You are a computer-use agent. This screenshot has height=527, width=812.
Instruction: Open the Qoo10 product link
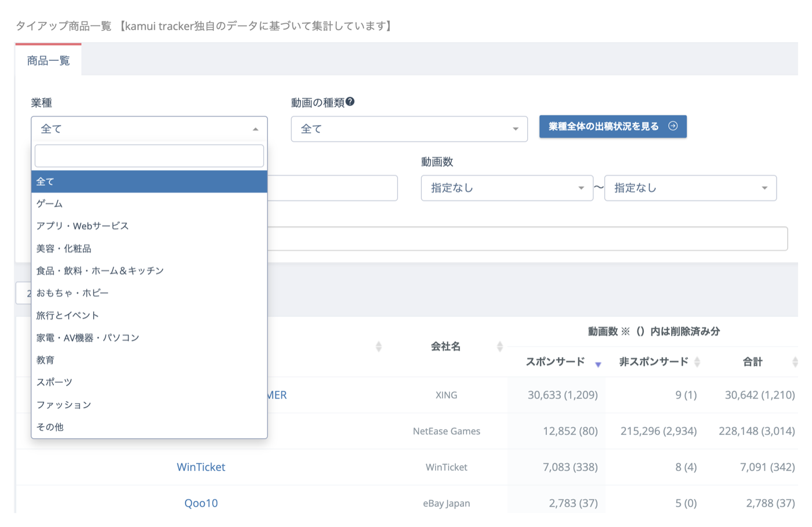pos(201,503)
